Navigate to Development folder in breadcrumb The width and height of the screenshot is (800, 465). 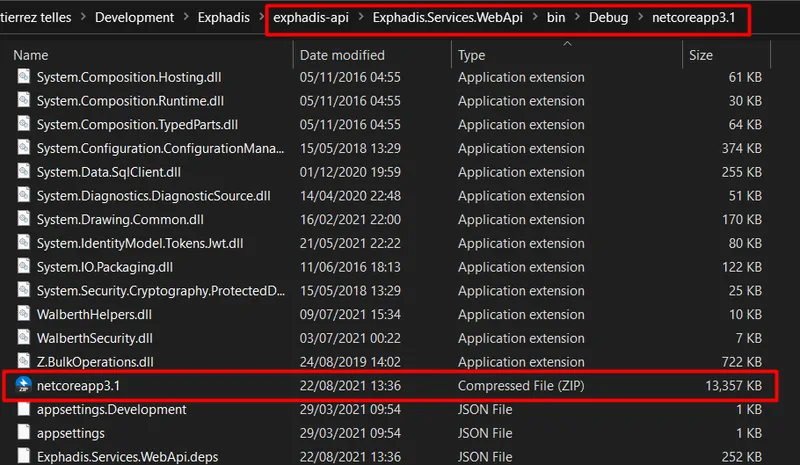click(x=135, y=17)
